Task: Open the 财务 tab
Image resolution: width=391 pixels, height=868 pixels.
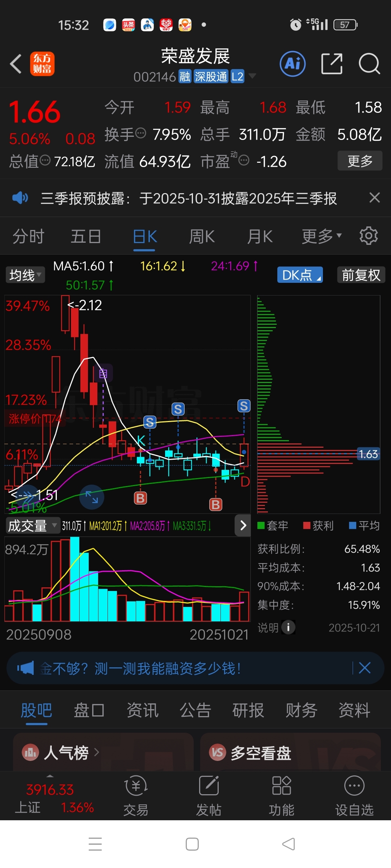Action: click(301, 710)
